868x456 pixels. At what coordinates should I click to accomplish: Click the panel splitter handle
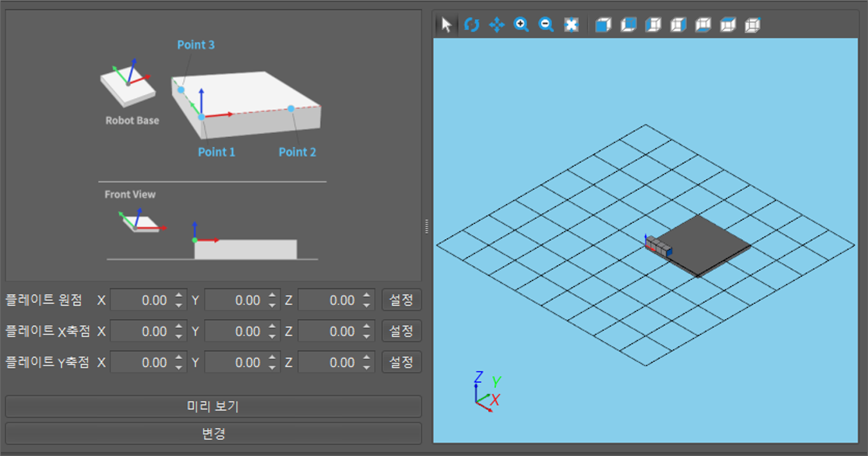pos(427,227)
